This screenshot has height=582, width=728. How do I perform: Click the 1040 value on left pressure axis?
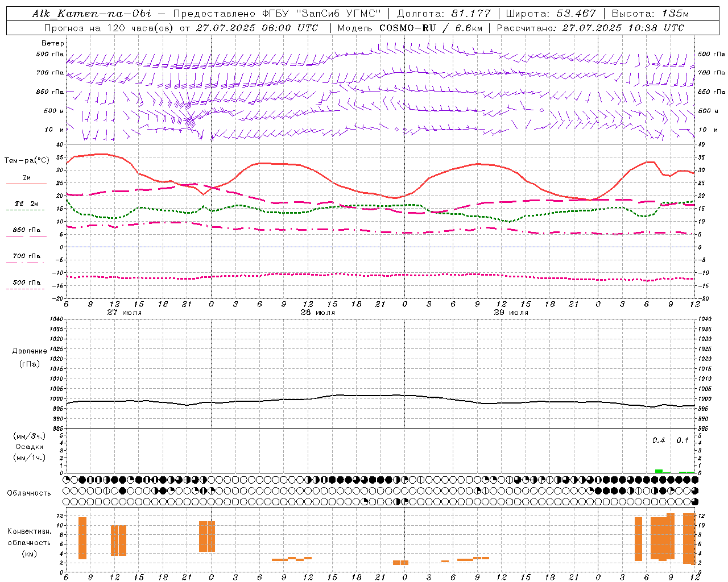[57, 319]
